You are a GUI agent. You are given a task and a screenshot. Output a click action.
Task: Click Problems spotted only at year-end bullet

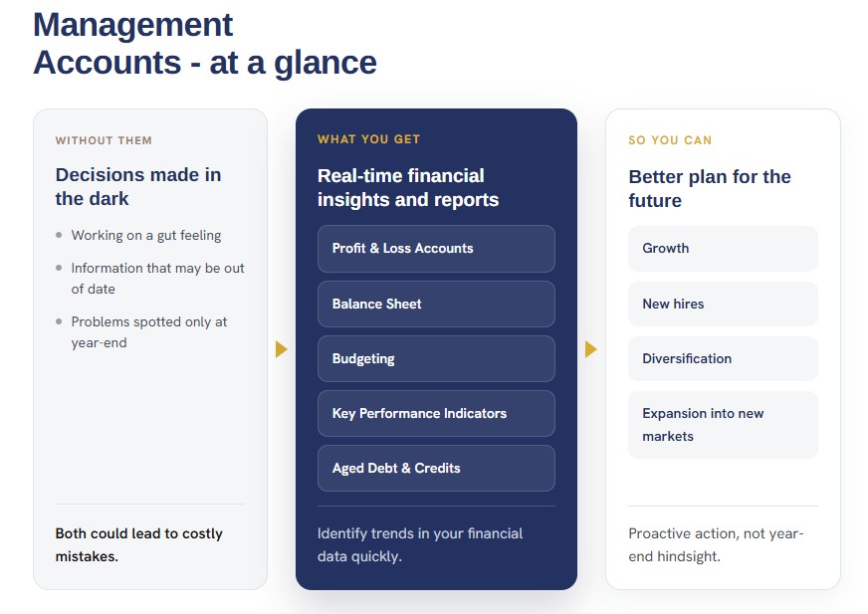coord(149,332)
